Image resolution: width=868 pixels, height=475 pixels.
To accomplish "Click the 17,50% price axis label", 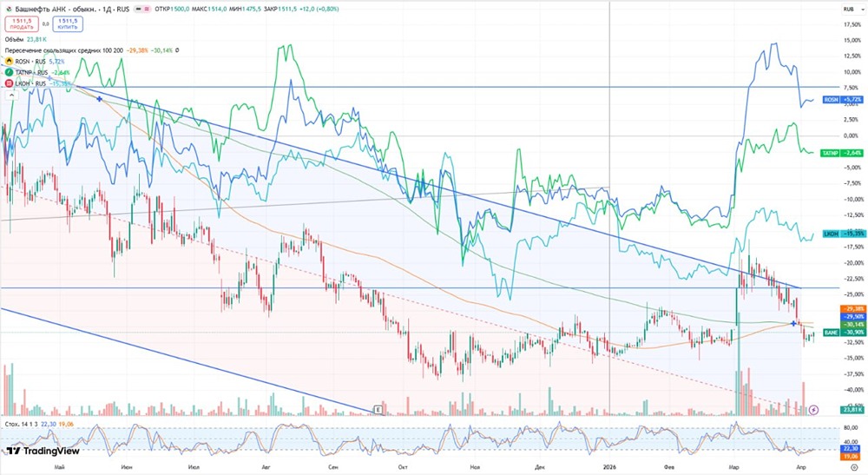I will coord(852,25).
